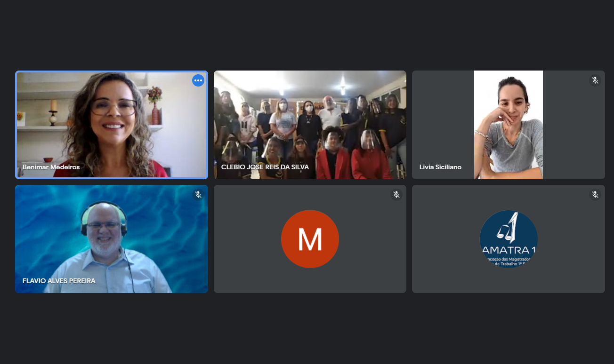Select the orange M avatar circle
Image resolution: width=614 pixels, height=364 pixels.
tap(310, 239)
